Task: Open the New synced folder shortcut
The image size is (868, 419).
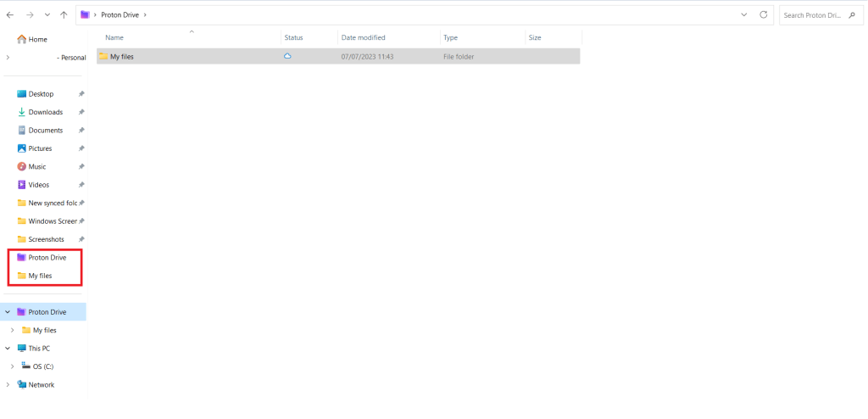Action: (x=47, y=203)
